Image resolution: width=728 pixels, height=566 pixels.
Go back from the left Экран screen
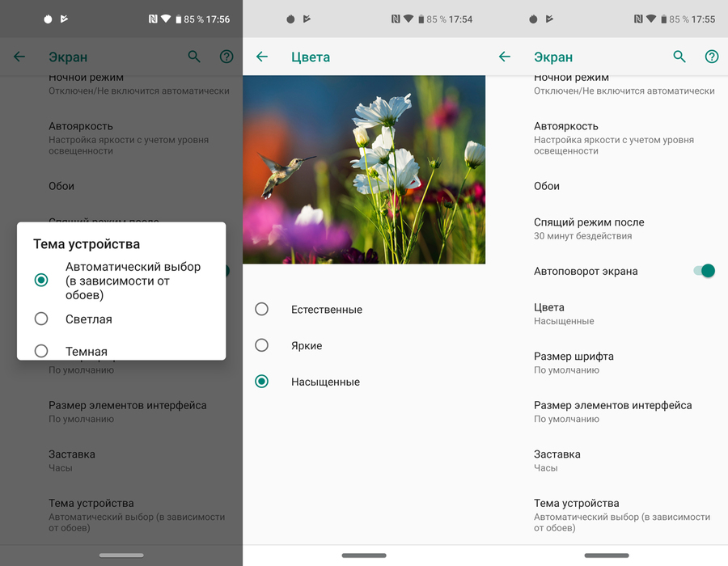click(x=19, y=57)
